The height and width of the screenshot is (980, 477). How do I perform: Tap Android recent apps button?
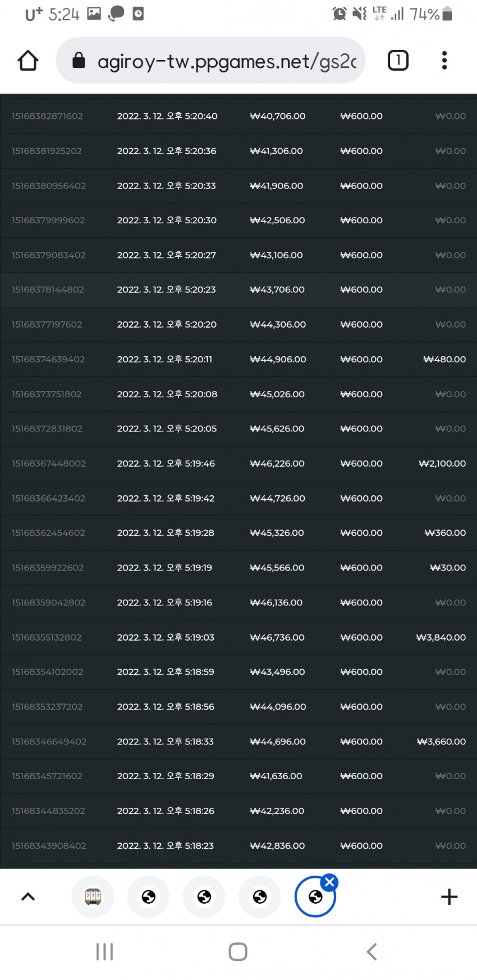click(105, 951)
